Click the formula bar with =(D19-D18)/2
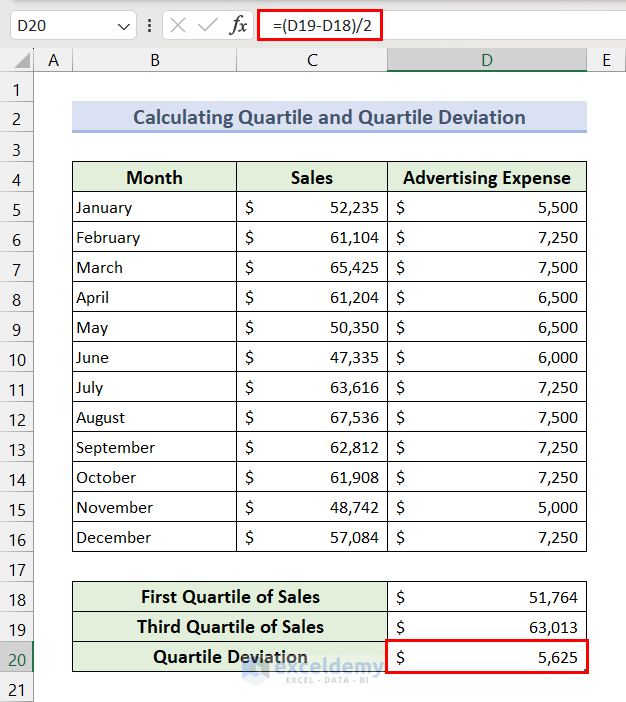This screenshot has width=626, height=702. [440, 25]
